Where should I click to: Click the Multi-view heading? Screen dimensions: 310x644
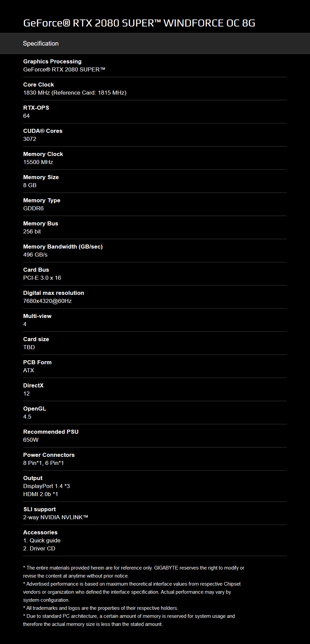[37, 316]
